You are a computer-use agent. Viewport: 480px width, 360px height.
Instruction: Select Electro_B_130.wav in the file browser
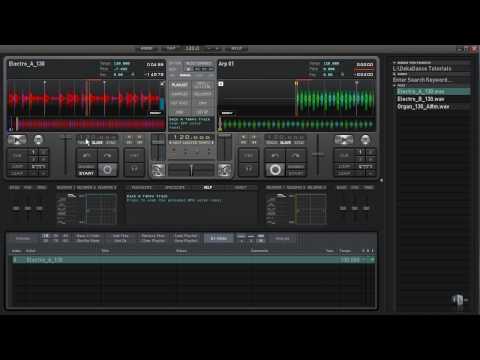click(433, 99)
